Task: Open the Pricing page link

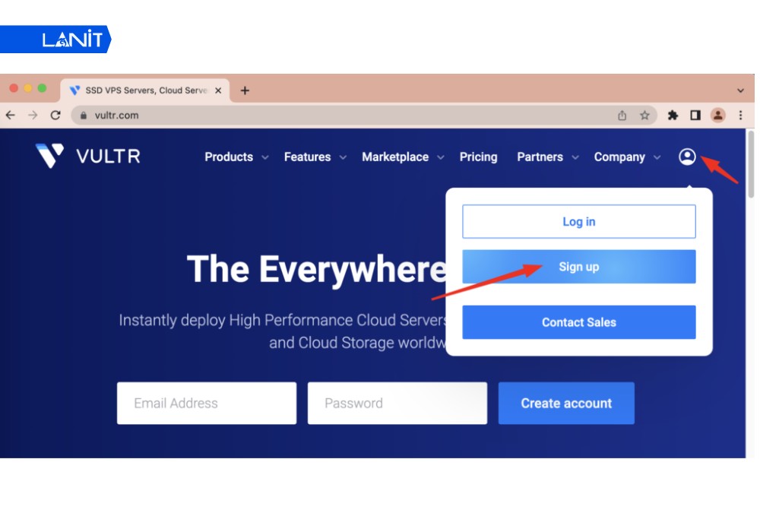Action: pyautogui.click(x=478, y=157)
